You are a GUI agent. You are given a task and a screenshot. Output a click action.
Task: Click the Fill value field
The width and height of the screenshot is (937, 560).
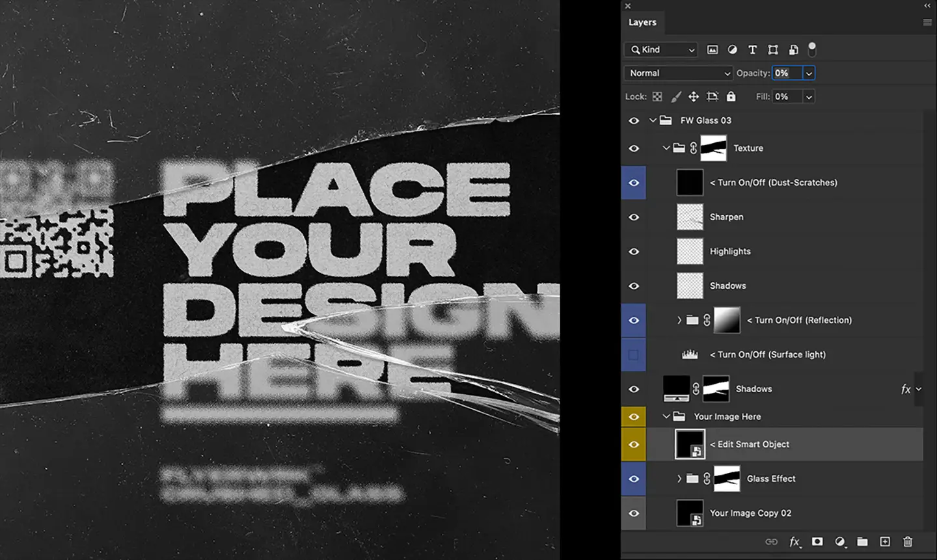787,97
